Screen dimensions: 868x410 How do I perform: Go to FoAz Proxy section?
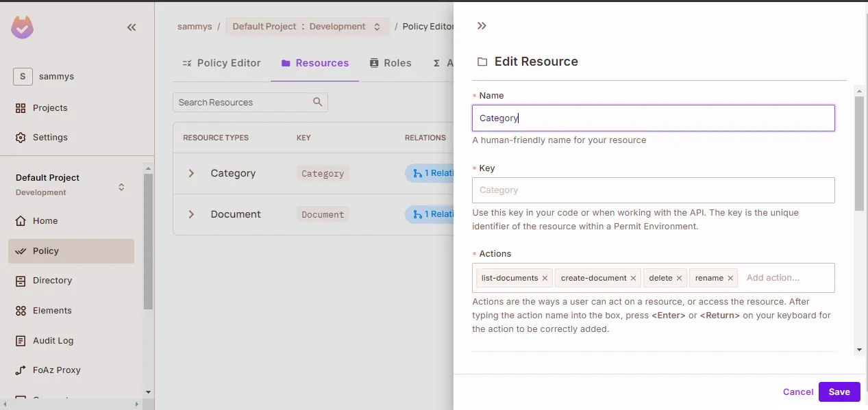pyautogui.click(x=56, y=370)
